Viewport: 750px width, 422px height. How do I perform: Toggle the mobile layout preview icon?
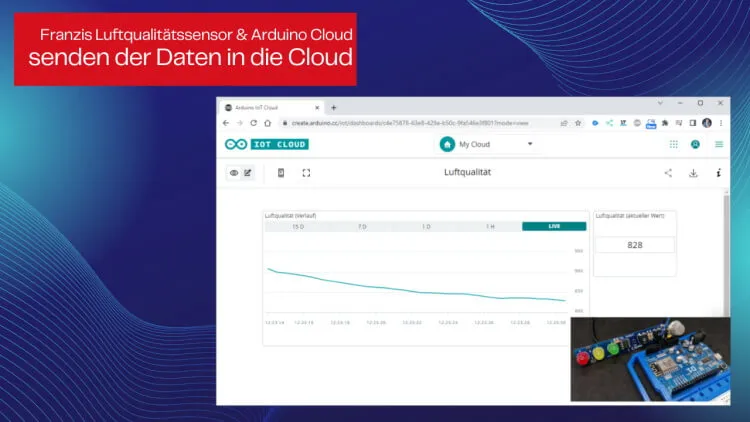pyautogui.click(x=281, y=173)
